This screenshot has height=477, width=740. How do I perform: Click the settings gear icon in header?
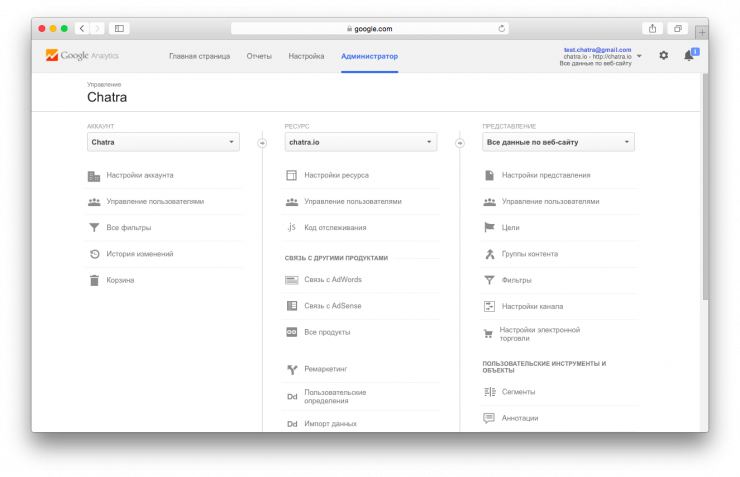click(663, 56)
